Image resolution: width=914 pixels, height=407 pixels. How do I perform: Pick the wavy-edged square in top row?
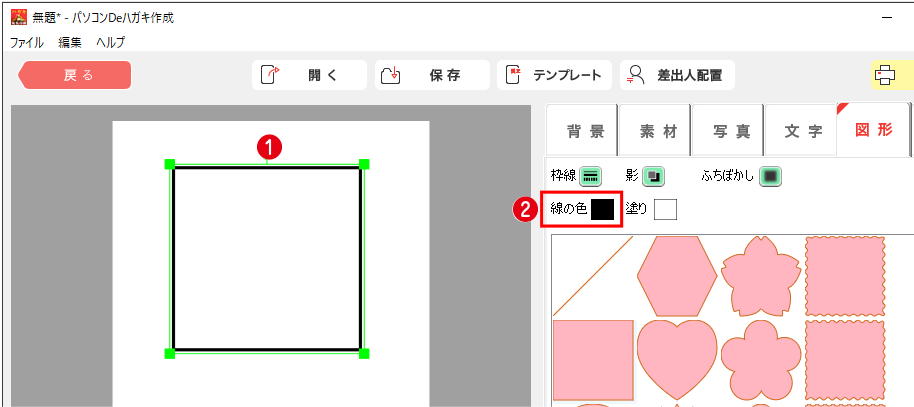pyautogui.click(x=845, y=276)
